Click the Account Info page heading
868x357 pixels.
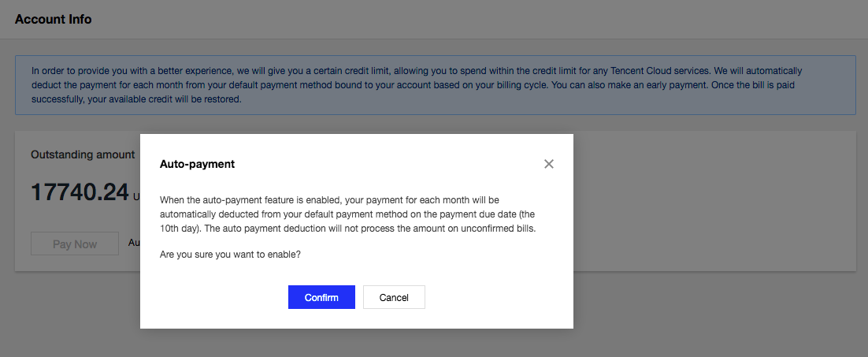pyautogui.click(x=53, y=20)
